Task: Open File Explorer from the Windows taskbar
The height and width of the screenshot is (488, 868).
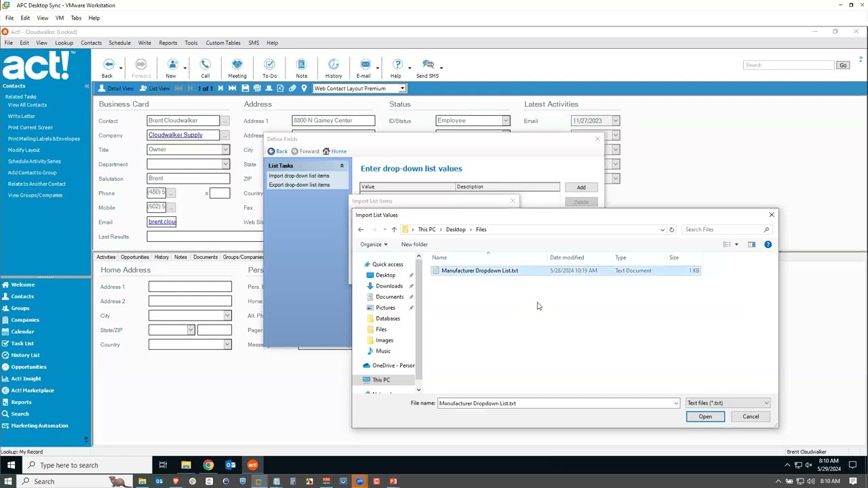Action: [186, 465]
